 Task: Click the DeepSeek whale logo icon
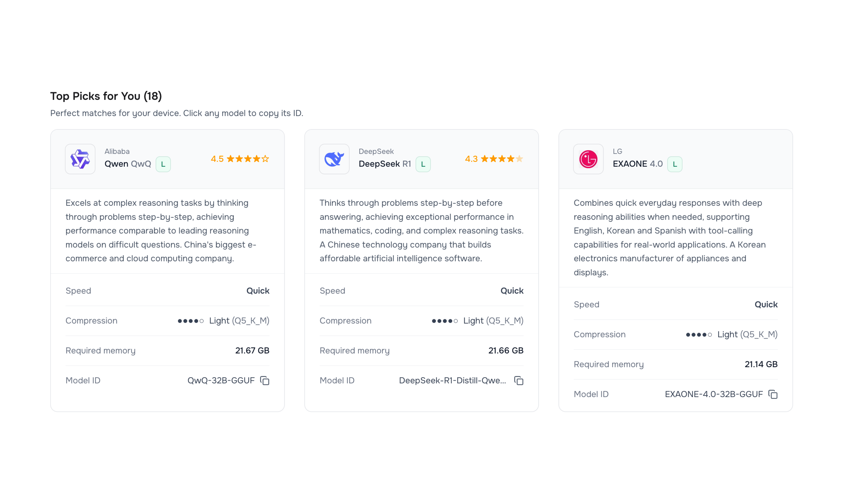(x=334, y=159)
